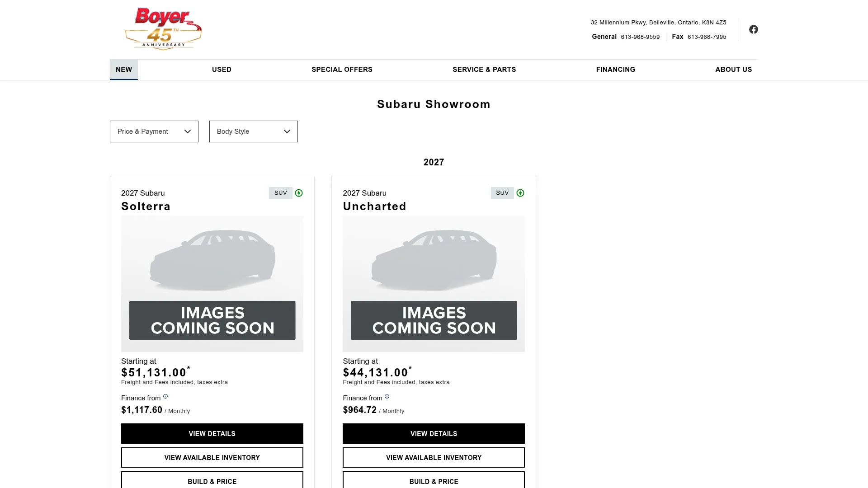Click the Subaru Showroom heading

pos(434,104)
